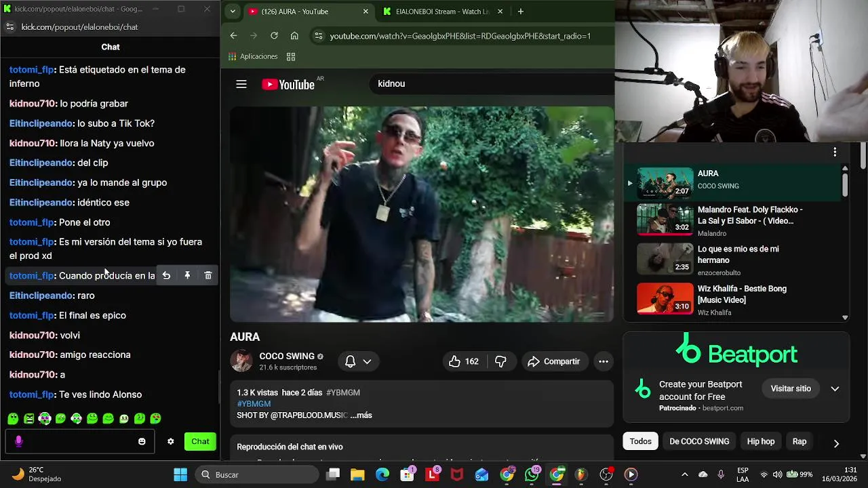Go to YouTube home via the logo
Screen dimensions: 868x488
(288, 84)
